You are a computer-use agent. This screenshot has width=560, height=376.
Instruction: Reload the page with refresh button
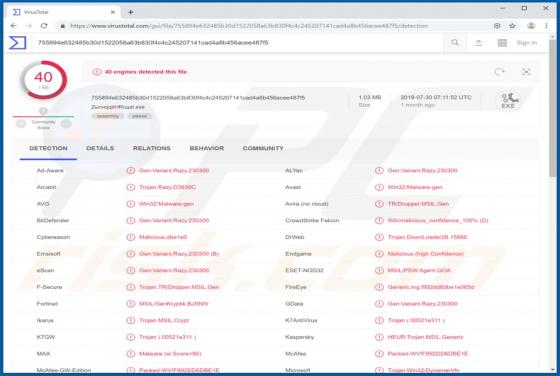coord(44,26)
